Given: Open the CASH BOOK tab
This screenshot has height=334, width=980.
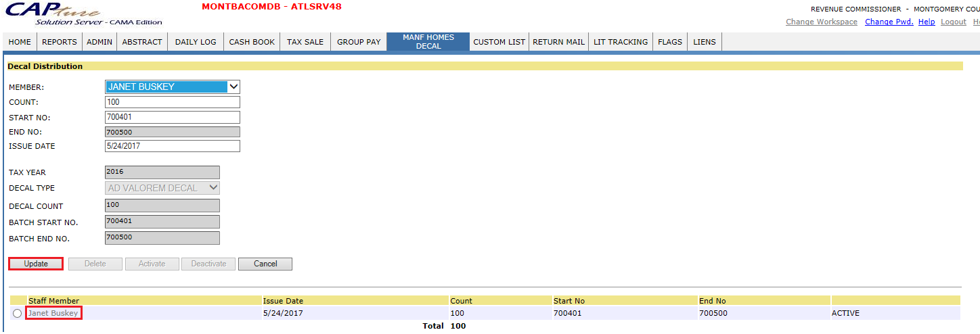Looking at the screenshot, I should coord(252,42).
